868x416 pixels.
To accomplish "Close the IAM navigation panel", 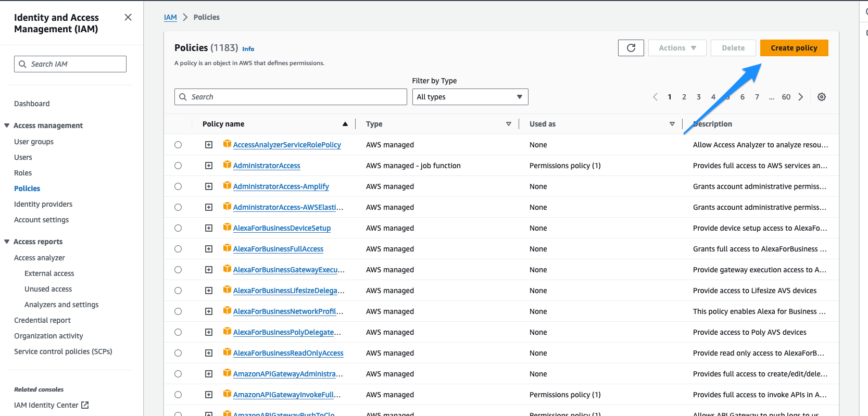I will (x=128, y=17).
